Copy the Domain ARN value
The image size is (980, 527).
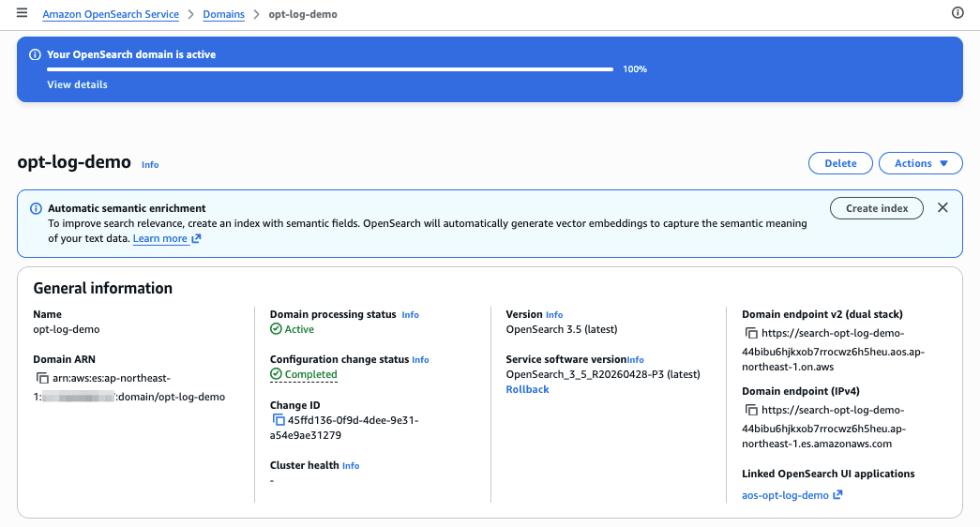tap(42, 378)
